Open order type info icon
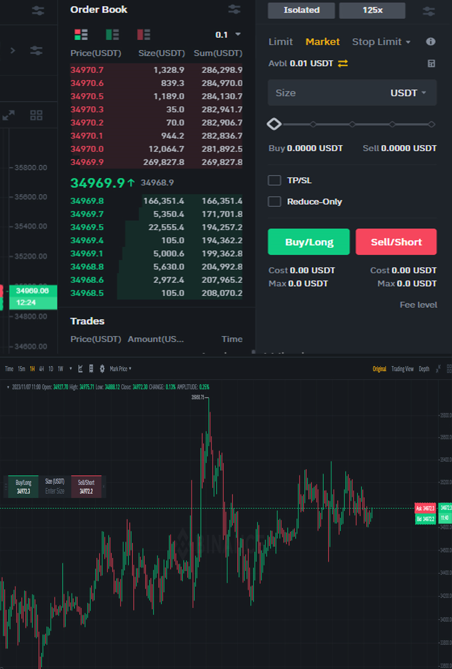This screenshot has width=452, height=669. tap(431, 41)
